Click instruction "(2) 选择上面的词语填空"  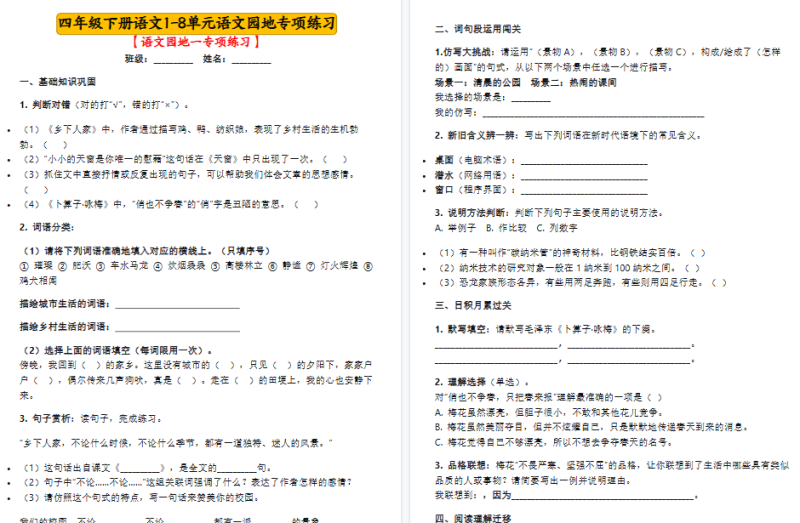118,351
